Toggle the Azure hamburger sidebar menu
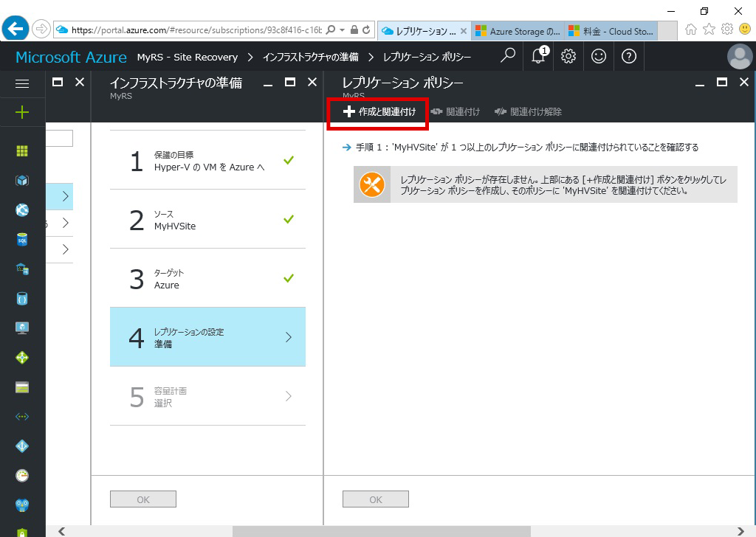Screen dimensions: 756x537 22,84
